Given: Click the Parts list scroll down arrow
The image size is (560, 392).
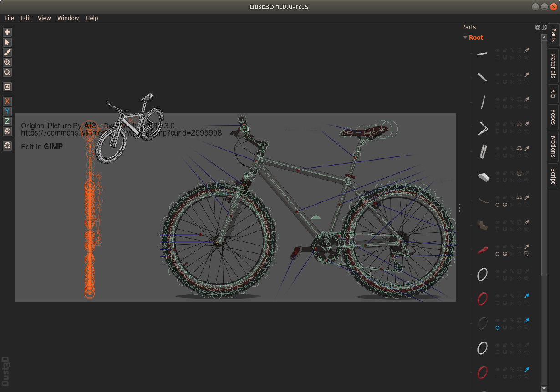Looking at the screenshot, I should tap(544, 388).
